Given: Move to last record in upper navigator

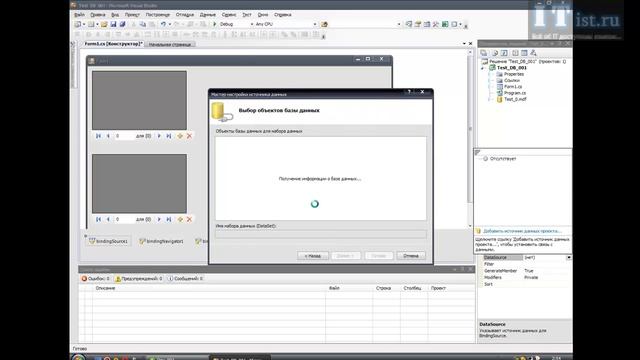Looking at the screenshot, I should pyautogui.click(x=169, y=136).
